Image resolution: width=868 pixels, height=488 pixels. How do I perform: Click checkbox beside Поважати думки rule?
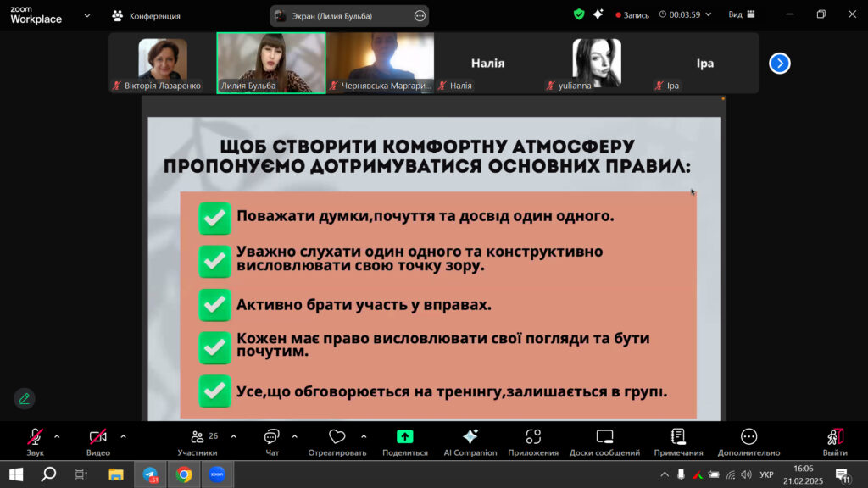coord(214,219)
